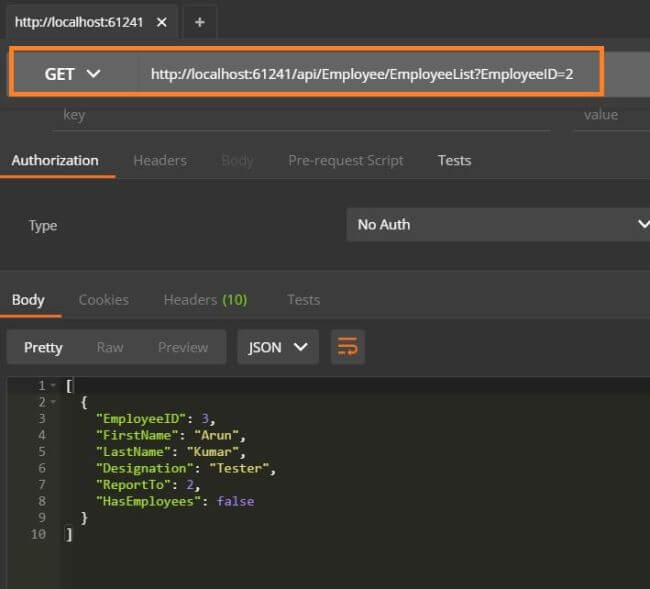Click the "Arun" value in response
This screenshot has height=589, width=650.
coord(216,435)
